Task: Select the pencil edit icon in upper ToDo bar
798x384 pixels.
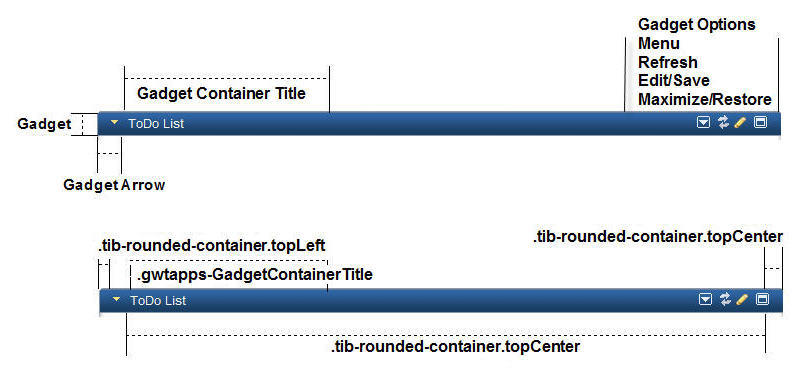Action: pos(740,123)
